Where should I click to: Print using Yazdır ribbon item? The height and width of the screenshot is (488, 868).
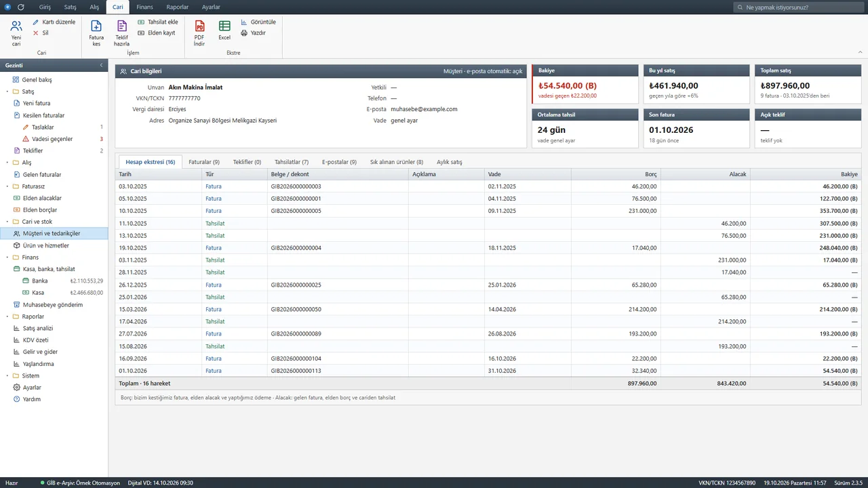pos(253,33)
